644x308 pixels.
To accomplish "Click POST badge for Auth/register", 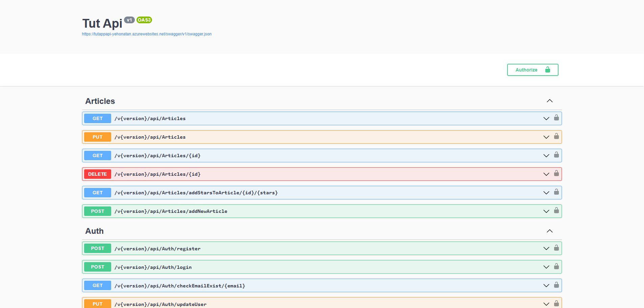I will pos(98,248).
